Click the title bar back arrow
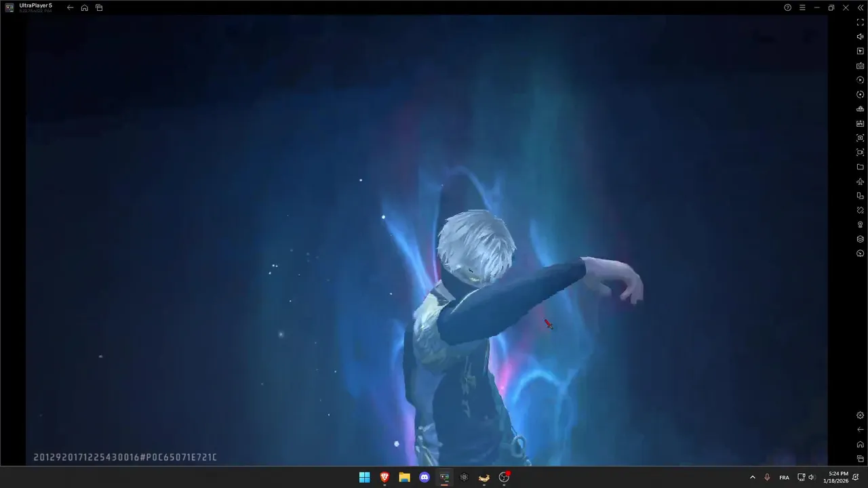The height and width of the screenshot is (488, 868). tap(70, 7)
